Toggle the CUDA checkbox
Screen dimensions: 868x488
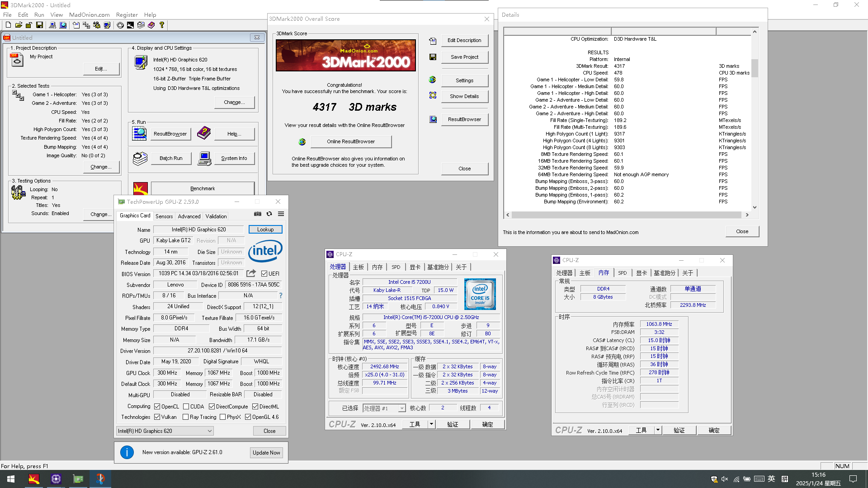pos(186,407)
